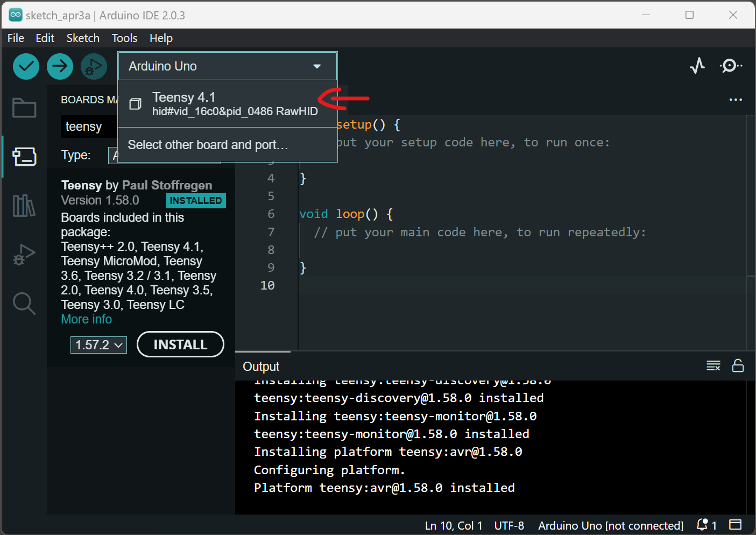756x535 pixels.
Task: Click 'Installing platform teensy:avr@1.58.0' line
Action: click(388, 452)
